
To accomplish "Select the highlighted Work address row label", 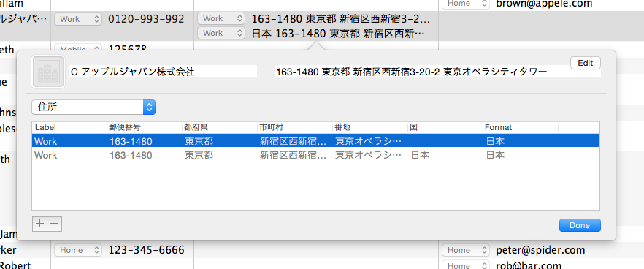I will pyautogui.click(x=46, y=142).
